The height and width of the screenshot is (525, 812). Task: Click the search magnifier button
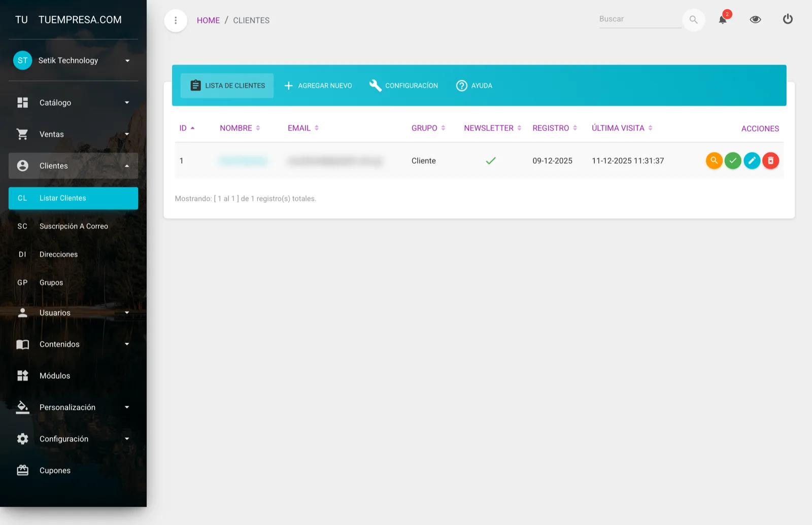coord(693,20)
